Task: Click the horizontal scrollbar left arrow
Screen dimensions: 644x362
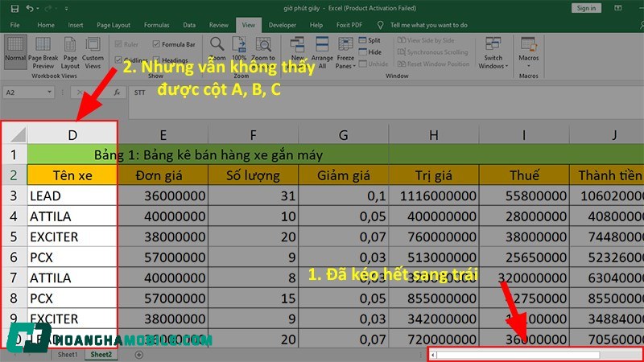Action: [433, 355]
